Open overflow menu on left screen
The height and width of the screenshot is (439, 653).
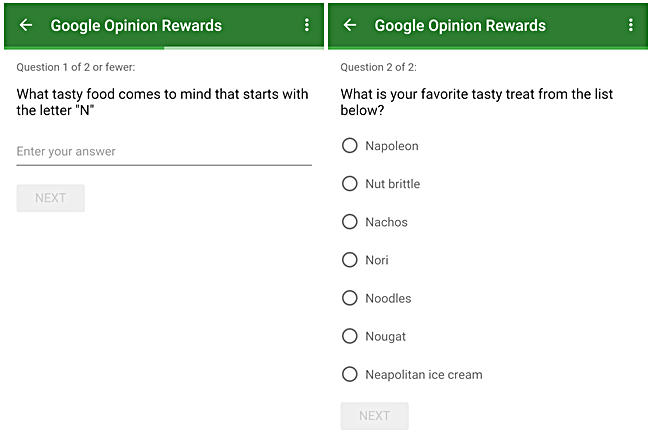pyautogui.click(x=307, y=26)
